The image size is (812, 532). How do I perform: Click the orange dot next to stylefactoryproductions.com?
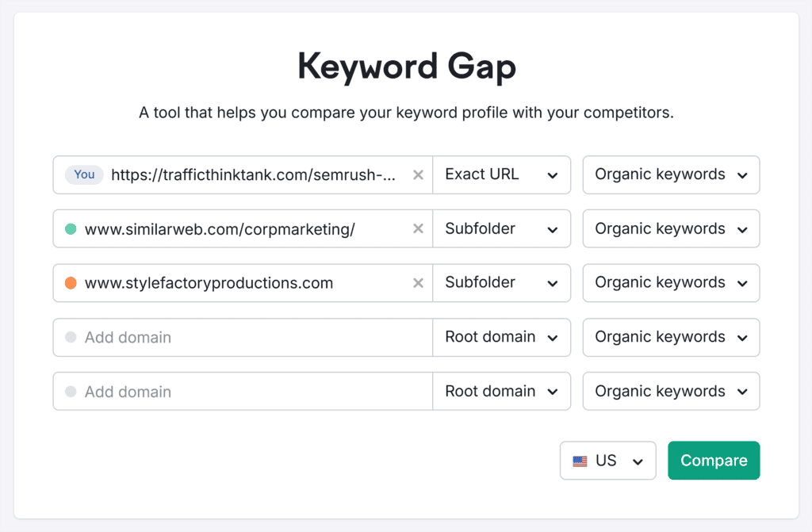point(72,282)
